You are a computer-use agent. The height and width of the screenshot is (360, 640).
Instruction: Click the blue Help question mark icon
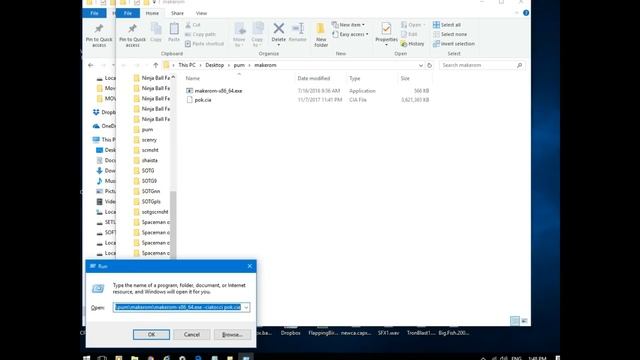[526, 13]
